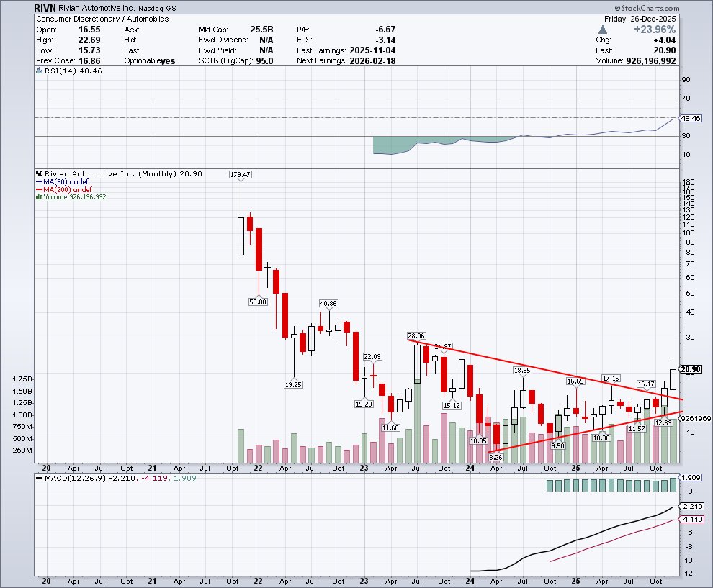The height and width of the screenshot is (588, 713).
Task: Click the 8.26 low price annotation
Action: pyautogui.click(x=495, y=457)
